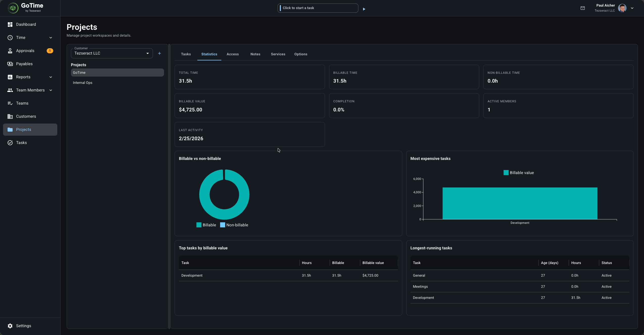Go to the Notes tab
This screenshot has width=644, height=335.
click(x=255, y=54)
